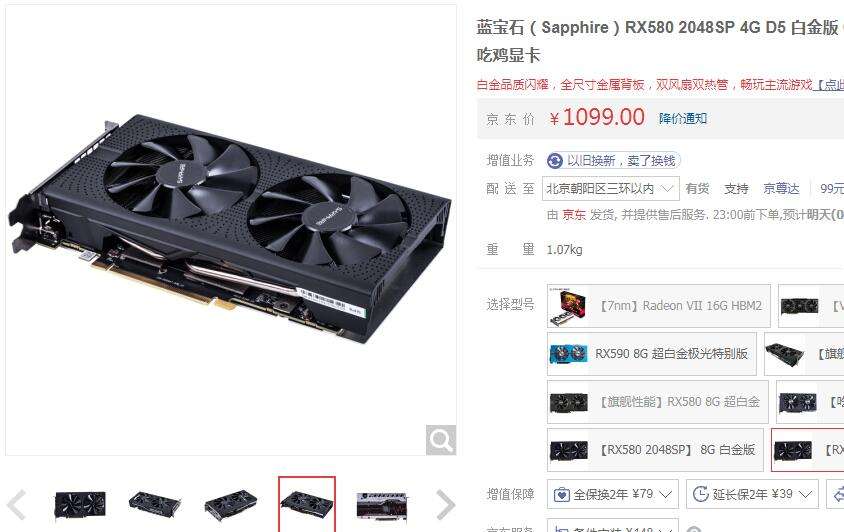Viewport: 844px width, 532px height.
Task: Choose model RX590 8G 超白金极光特别版
Action: pyautogui.click(x=652, y=354)
